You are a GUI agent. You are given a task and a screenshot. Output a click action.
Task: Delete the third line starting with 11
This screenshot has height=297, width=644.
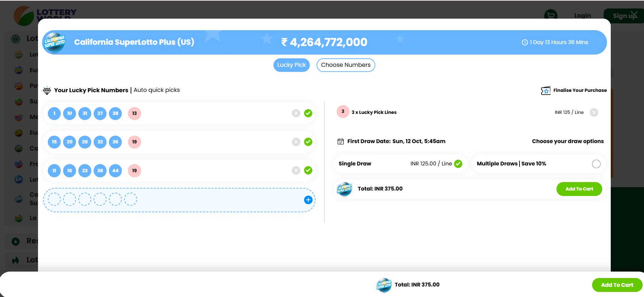pyautogui.click(x=296, y=171)
